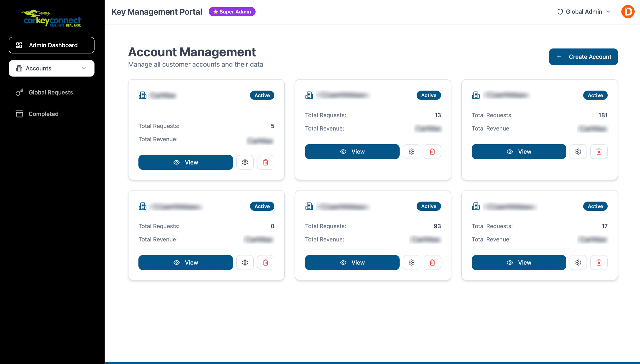Delete the account with 5 total requests

point(266,162)
